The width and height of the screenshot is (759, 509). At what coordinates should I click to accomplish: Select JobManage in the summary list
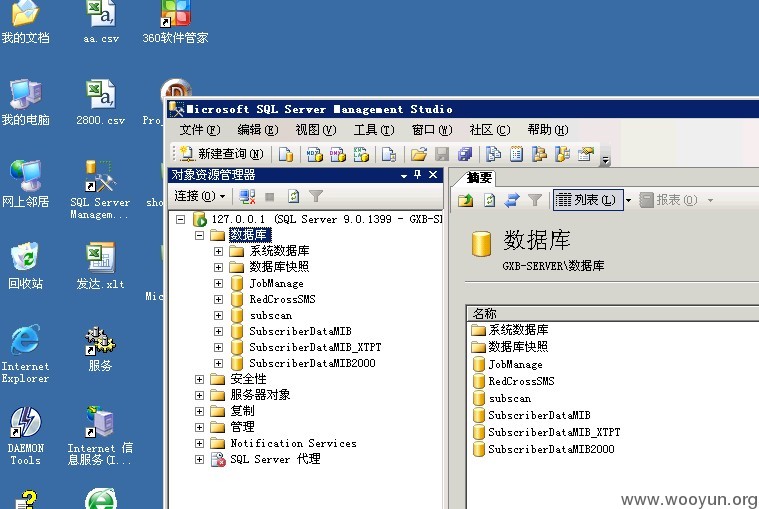pyautogui.click(x=515, y=364)
